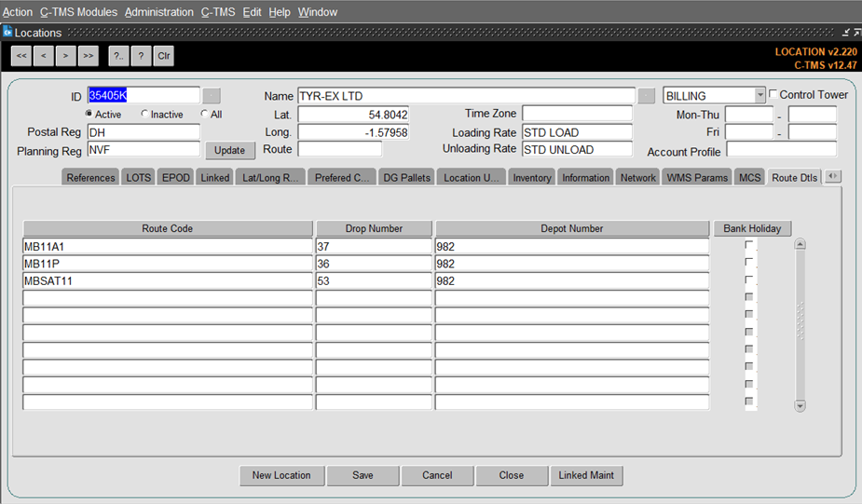Jump to last record with >> button

[88, 56]
